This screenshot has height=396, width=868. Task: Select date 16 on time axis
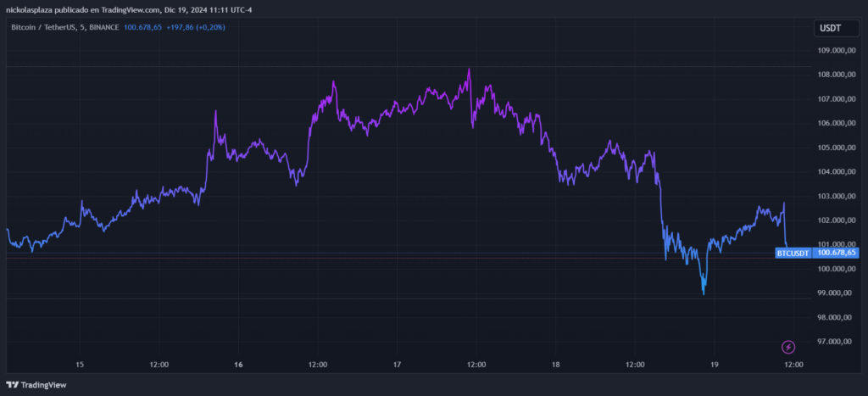click(x=238, y=365)
